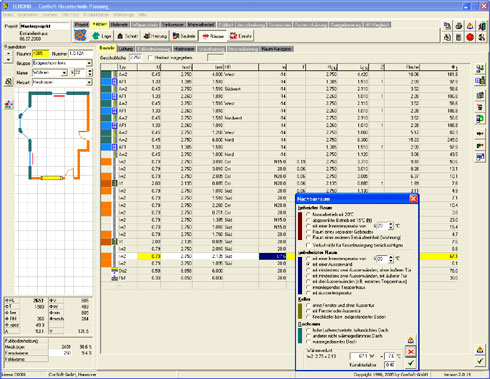This screenshot has width=490, height=379.
Task: Click the bottom blue icon in right sidebar group
Action: click(480, 156)
